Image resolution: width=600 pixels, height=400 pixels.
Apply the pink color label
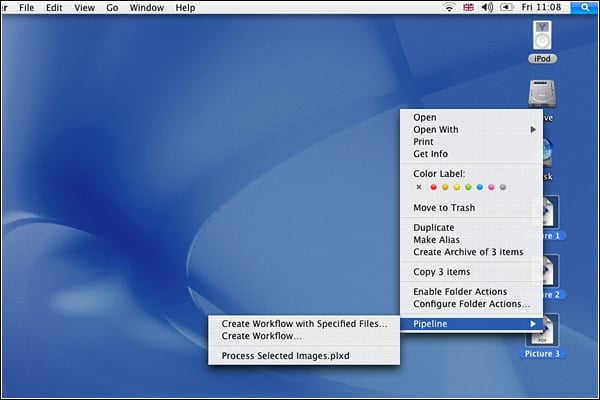(x=491, y=187)
